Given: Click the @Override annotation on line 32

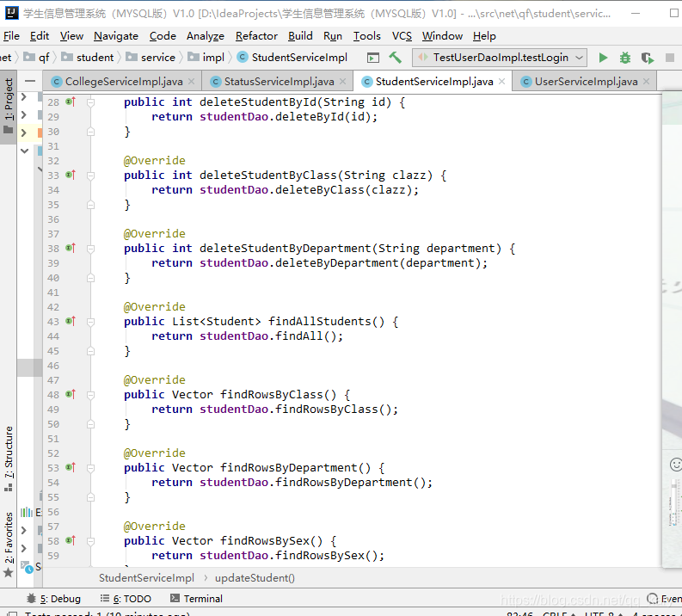Looking at the screenshot, I should [155, 161].
